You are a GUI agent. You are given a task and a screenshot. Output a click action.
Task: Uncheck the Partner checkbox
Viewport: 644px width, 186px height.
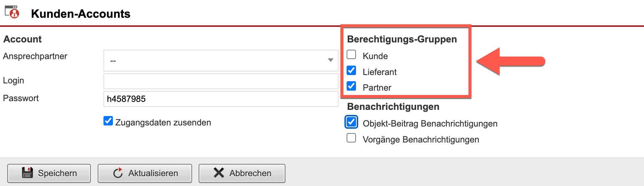pos(351,86)
